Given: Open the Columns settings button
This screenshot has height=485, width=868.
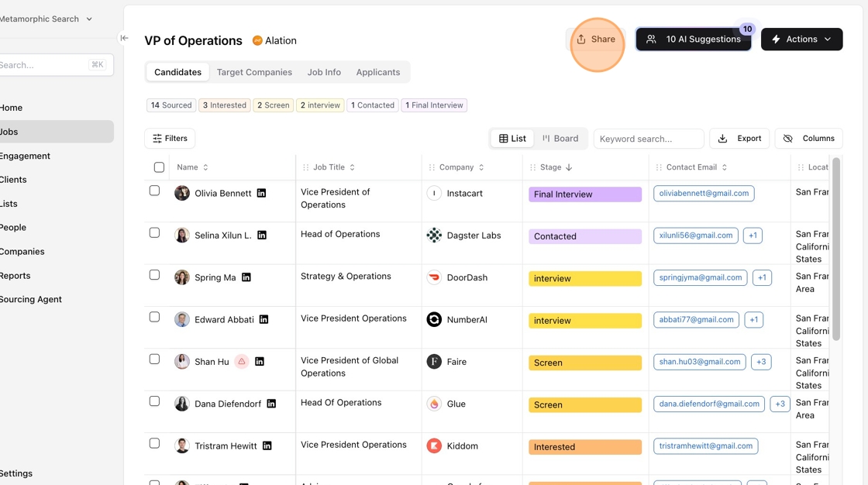Looking at the screenshot, I should (809, 139).
